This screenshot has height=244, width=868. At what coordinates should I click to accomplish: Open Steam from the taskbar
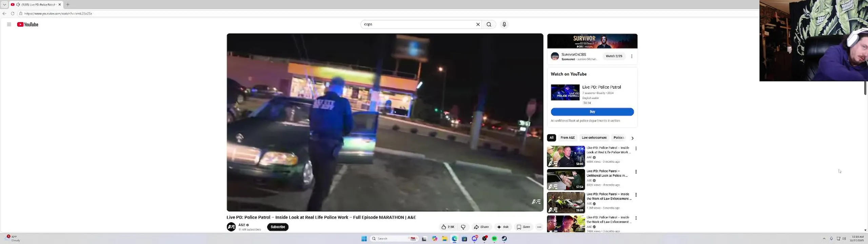505,239
